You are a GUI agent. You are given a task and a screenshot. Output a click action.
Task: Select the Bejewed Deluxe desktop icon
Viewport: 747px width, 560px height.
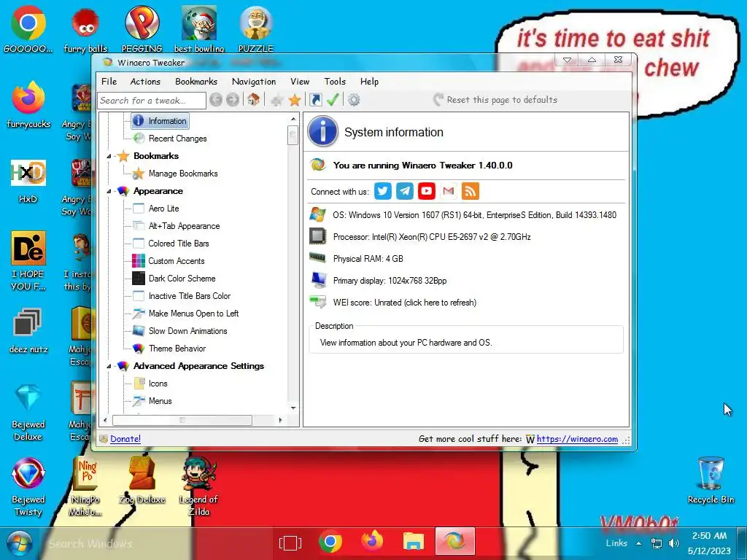[x=28, y=412]
